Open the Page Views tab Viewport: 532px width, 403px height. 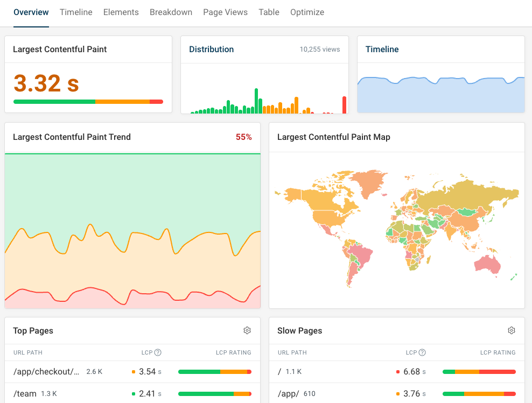tap(225, 12)
